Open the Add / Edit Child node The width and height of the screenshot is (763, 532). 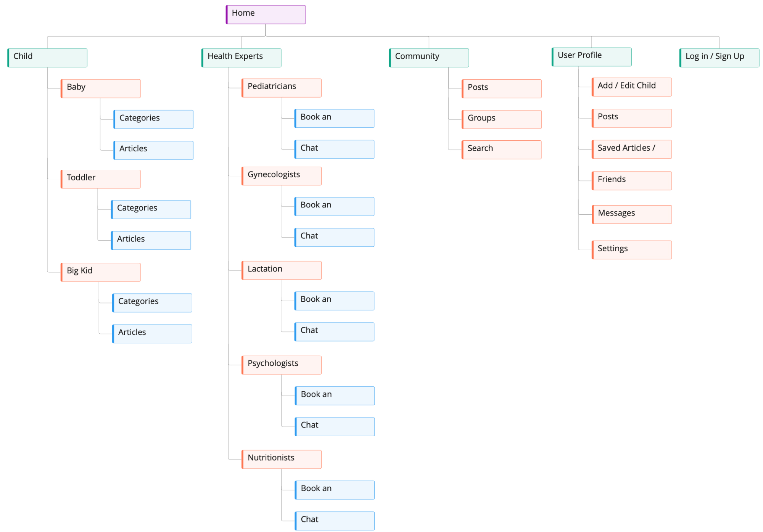pos(631,87)
